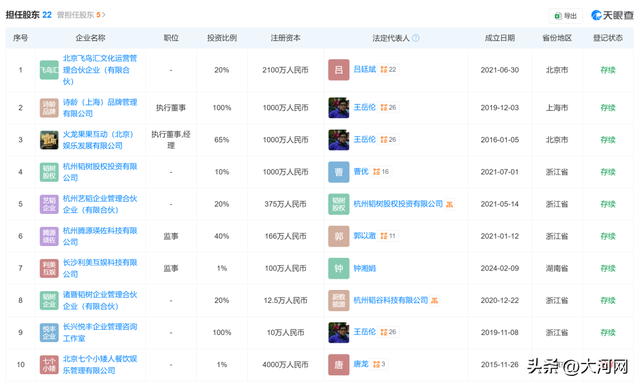Screen dimensions: 640x386
Task: Click 王岳伦 photo avatar in row 2
Action: [339, 108]
